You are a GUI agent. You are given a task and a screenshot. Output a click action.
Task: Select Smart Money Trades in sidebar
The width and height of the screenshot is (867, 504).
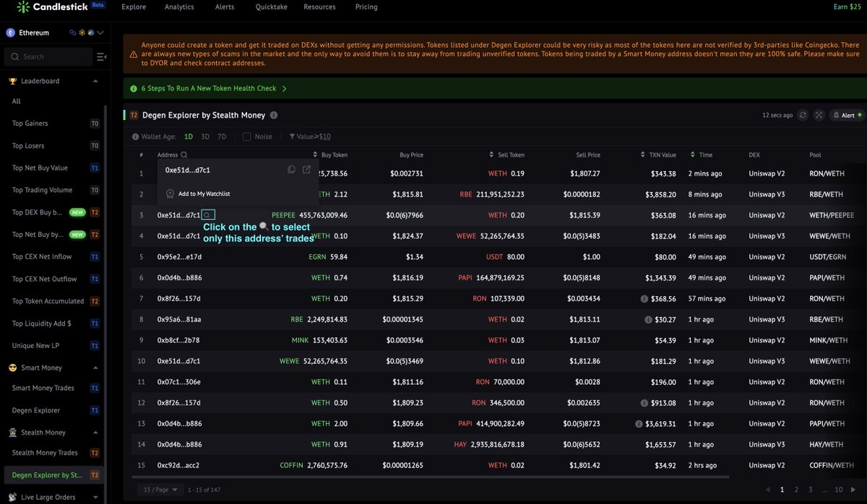[x=43, y=388]
